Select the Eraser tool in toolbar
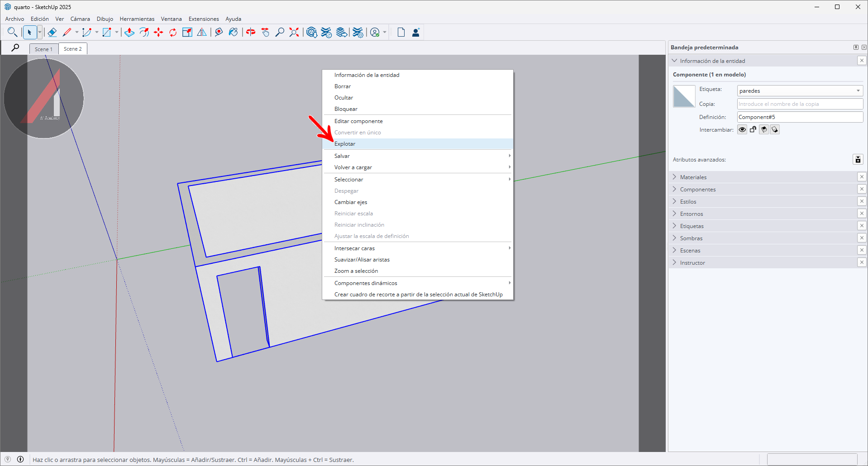 click(52, 32)
